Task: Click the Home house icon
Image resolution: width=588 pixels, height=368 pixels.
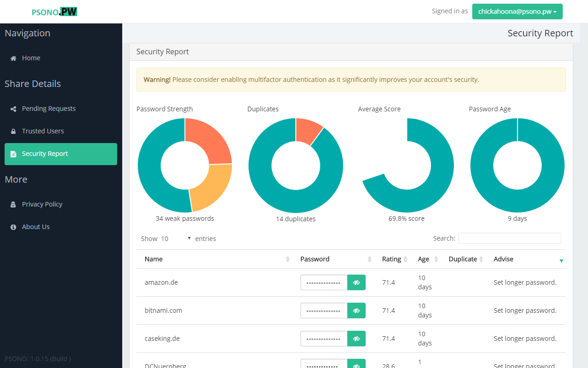Action: (x=13, y=58)
